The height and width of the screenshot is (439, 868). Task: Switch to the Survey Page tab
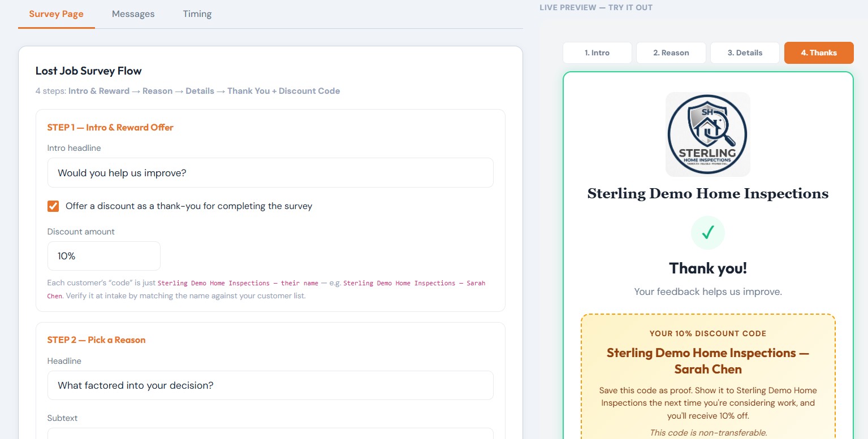(56, 14)
